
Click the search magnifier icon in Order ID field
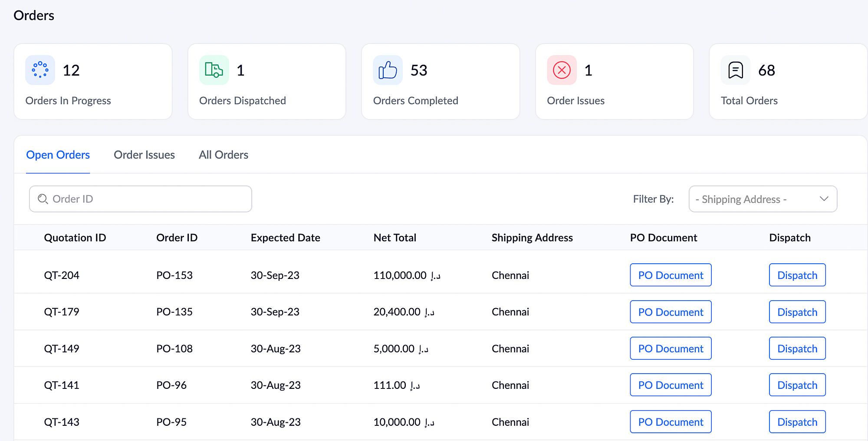(43, 199)
